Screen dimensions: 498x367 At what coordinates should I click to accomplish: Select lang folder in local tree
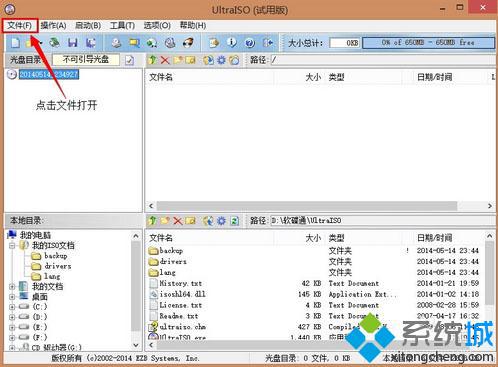(52, 276)
